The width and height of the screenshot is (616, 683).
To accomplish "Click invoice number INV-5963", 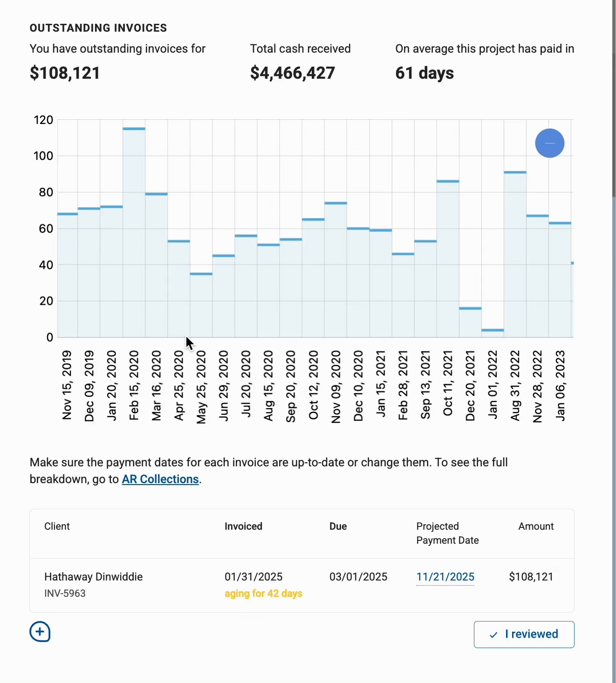I will (x=65, y=593).
